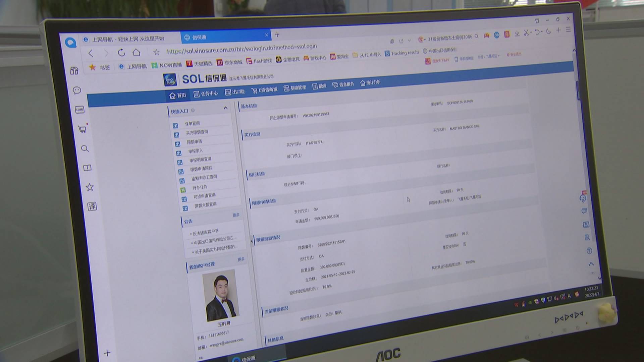Click the skin shirt icon in the title bar

tap(537, 21)
